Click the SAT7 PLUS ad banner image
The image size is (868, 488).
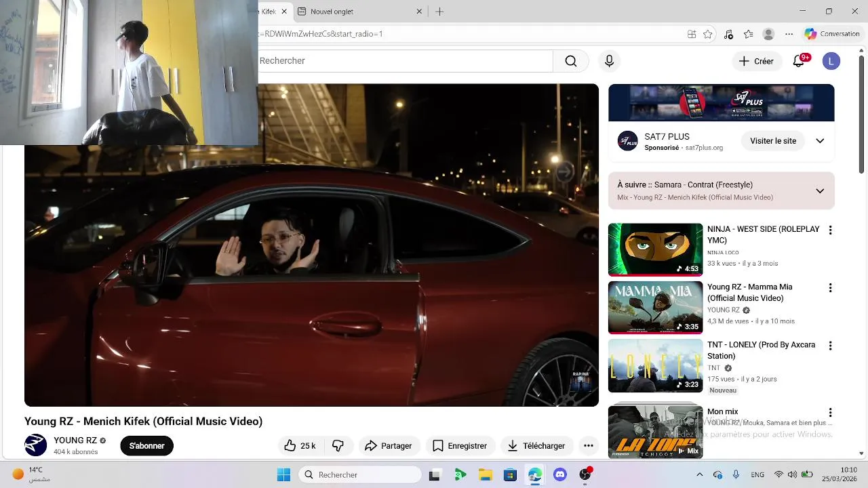click(721, 102)
